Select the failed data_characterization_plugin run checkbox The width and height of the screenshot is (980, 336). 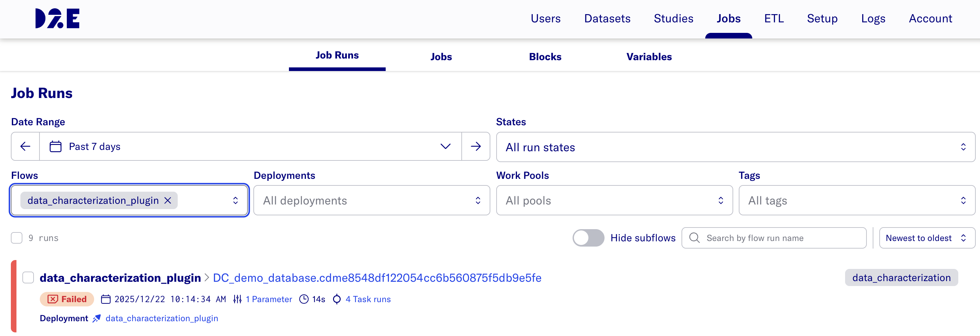[x=28, y=277]
